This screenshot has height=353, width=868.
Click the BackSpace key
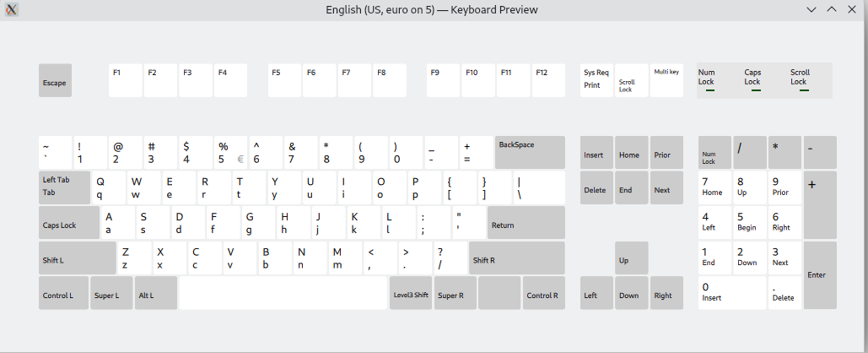tap(529, 153)
